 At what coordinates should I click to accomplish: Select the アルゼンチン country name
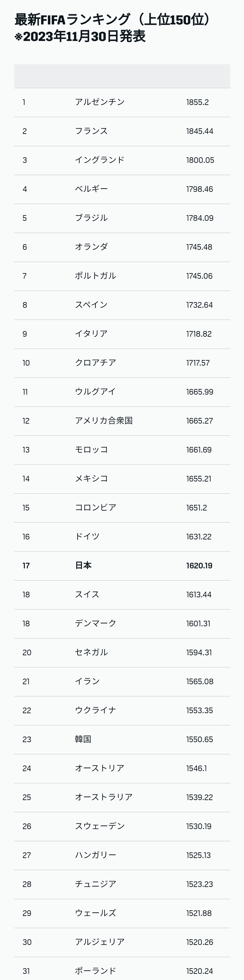[x=100, y=102]
